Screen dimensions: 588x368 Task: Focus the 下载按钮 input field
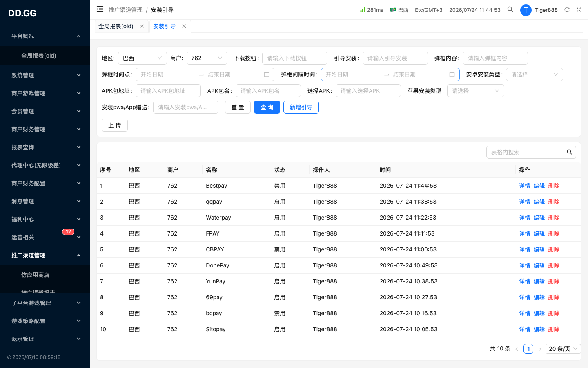tap(295, 58)
